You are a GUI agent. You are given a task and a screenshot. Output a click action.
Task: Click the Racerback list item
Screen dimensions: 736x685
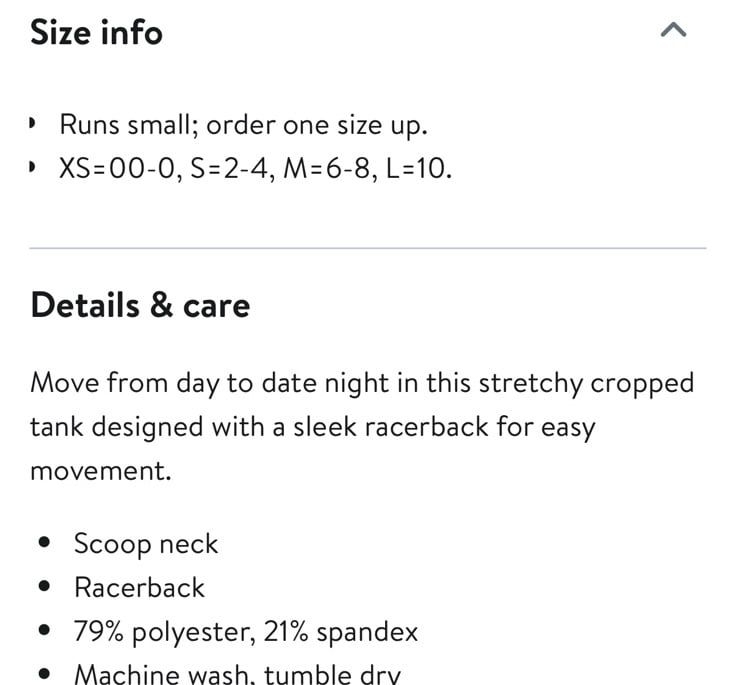click(139, 587)
